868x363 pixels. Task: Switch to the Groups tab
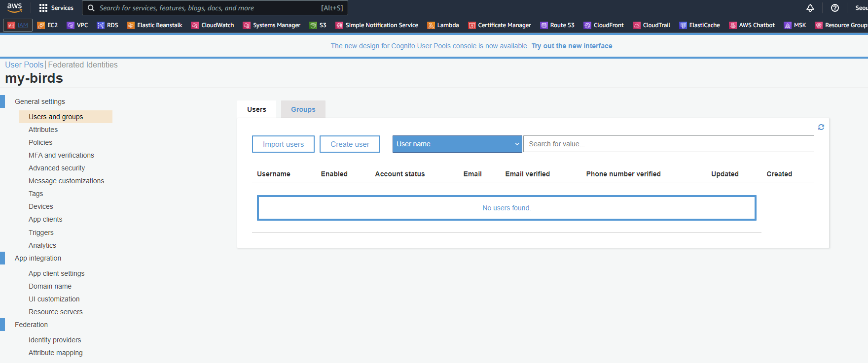tap(303, 109)
